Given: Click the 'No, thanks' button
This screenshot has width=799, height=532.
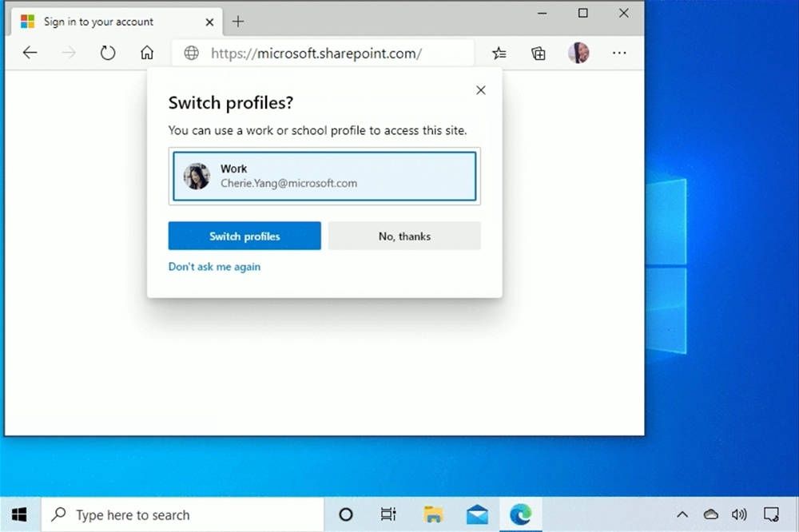Looking at the screenshot, I should point(404,236).
